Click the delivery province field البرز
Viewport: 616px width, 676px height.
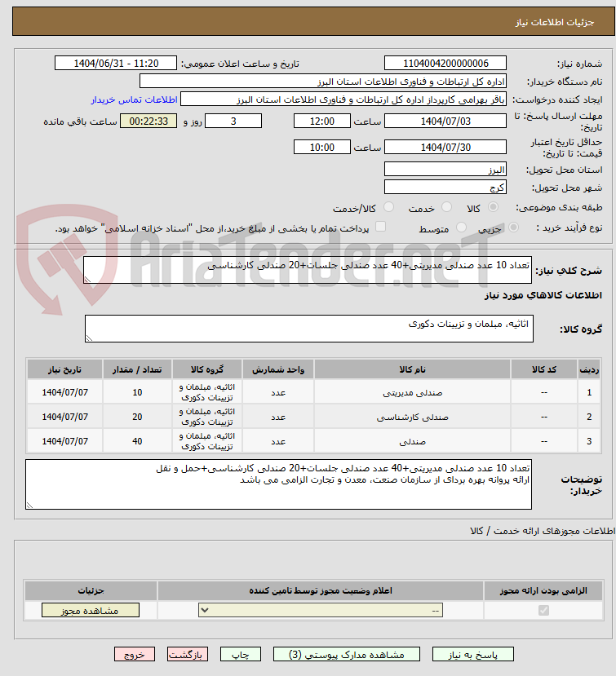coord(445,169)
